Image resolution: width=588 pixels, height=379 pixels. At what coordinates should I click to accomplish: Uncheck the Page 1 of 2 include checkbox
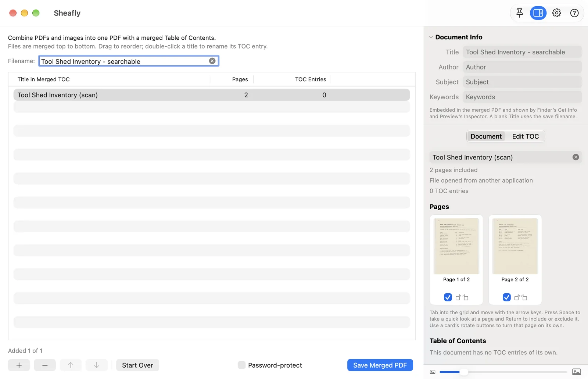coord(448,297)
